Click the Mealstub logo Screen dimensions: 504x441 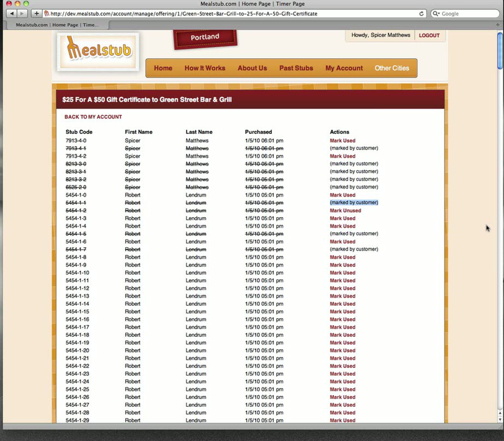[x=98, y=52]
